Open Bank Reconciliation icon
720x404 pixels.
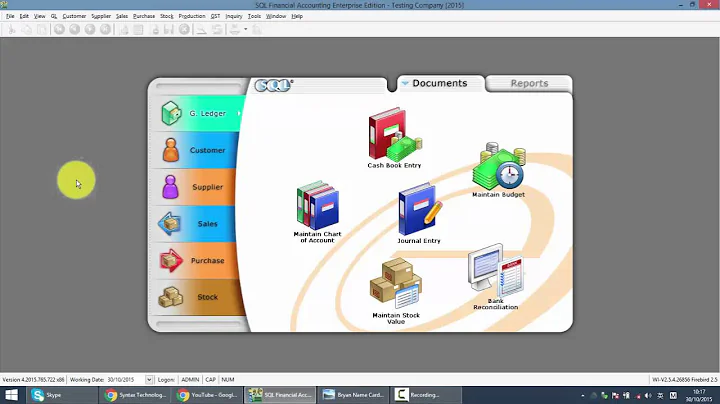coord(495,277)
